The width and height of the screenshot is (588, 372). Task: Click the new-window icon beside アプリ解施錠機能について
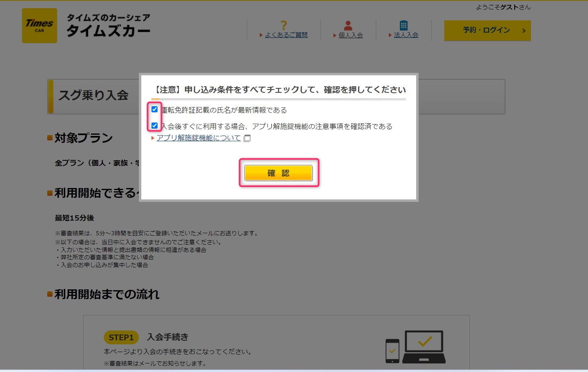click(x=247, y=138)
